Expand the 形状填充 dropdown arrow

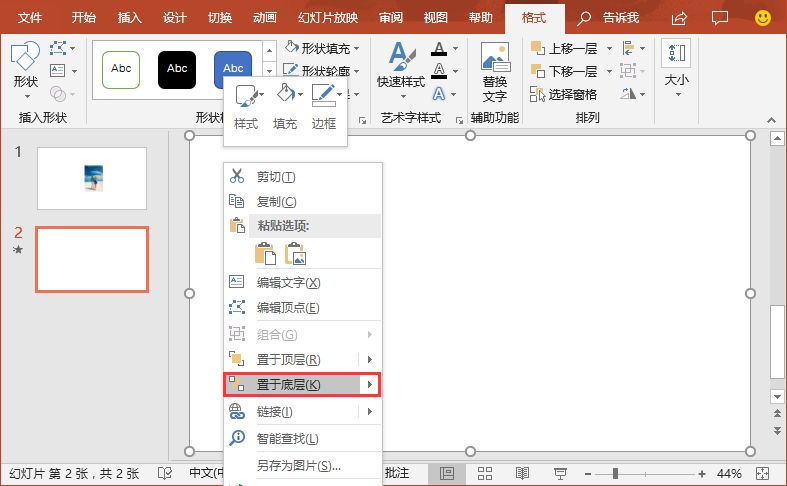(357, 49)
